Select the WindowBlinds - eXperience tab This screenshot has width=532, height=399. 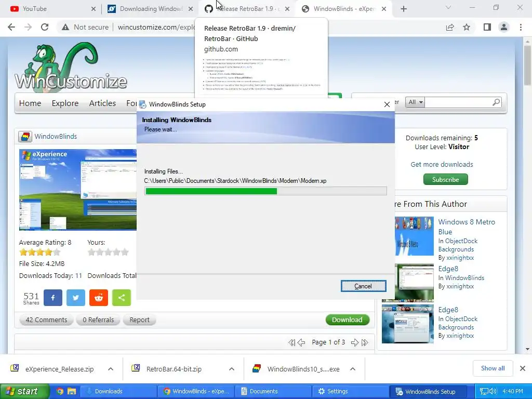[344, 9]
